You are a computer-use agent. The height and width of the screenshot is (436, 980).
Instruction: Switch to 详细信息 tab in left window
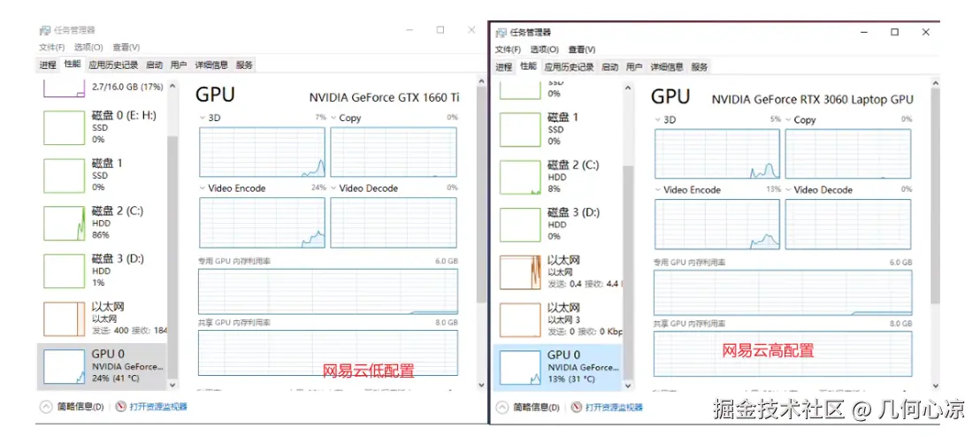(211, 65)
